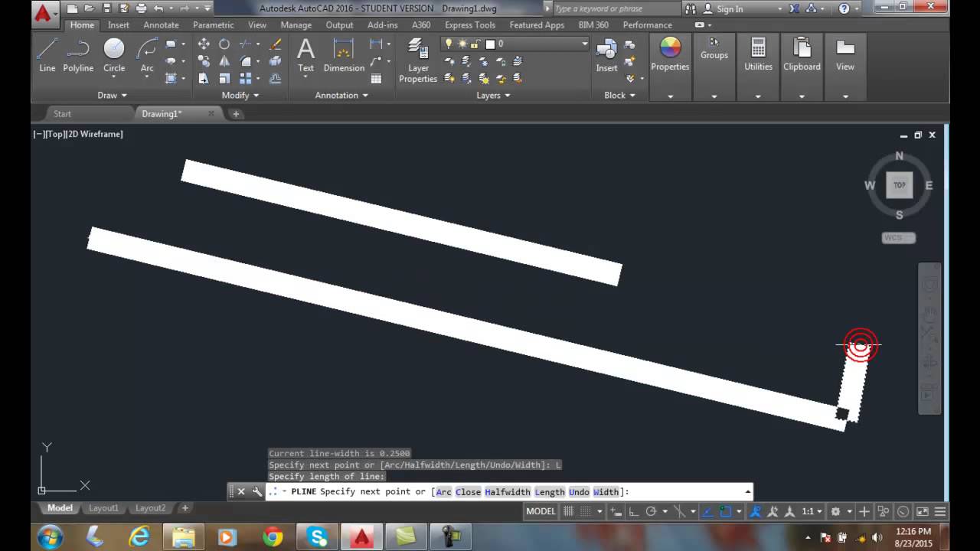Select the Polyline tool

pyautogui.click(x=78, y=55)
